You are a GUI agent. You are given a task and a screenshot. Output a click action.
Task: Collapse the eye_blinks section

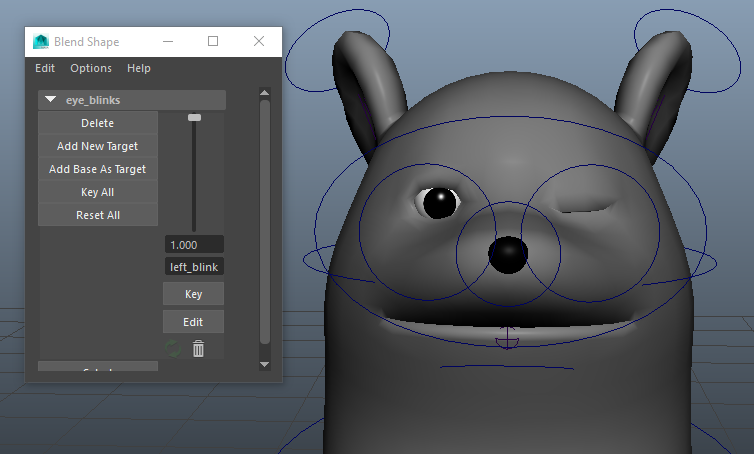[x=50, y=100]
